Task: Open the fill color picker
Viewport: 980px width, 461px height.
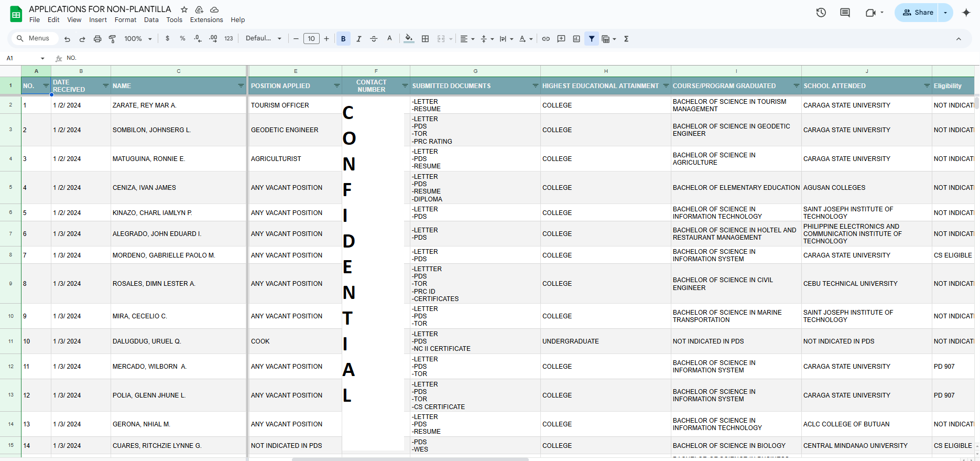Action: [409, 39]
